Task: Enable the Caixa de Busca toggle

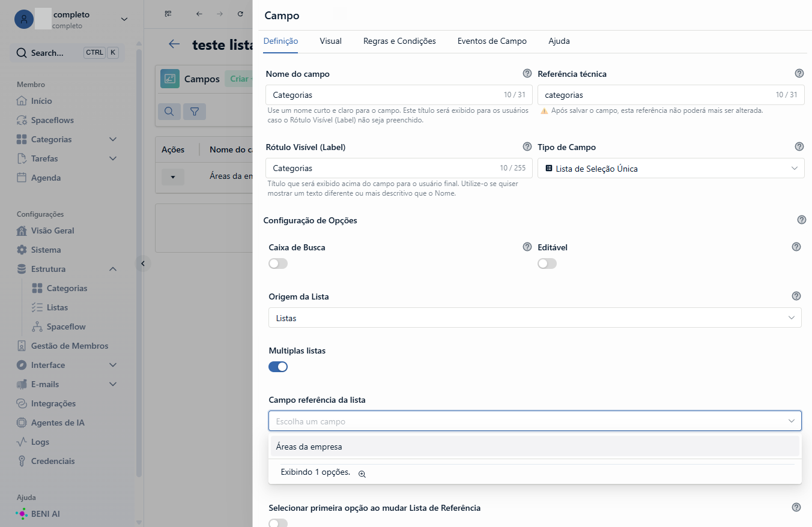Action: (x=278, y=263)
